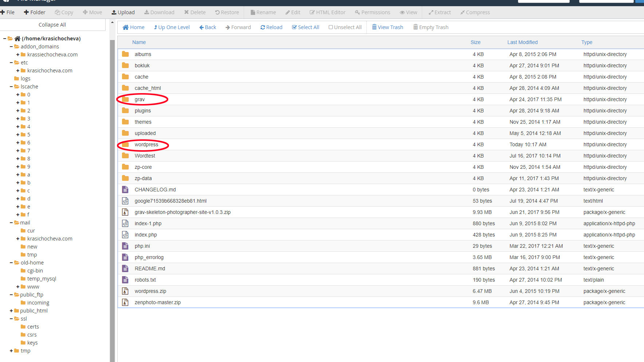This screenshot has height=362, width=644.
Task: Collapse the ssl tree node
Action: click(11, 319)
